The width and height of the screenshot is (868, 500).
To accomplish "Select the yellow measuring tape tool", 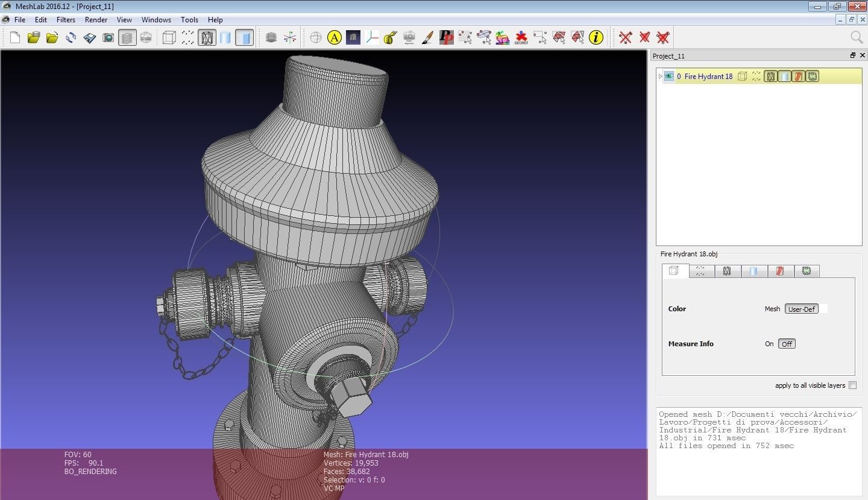I will [390, 37].
